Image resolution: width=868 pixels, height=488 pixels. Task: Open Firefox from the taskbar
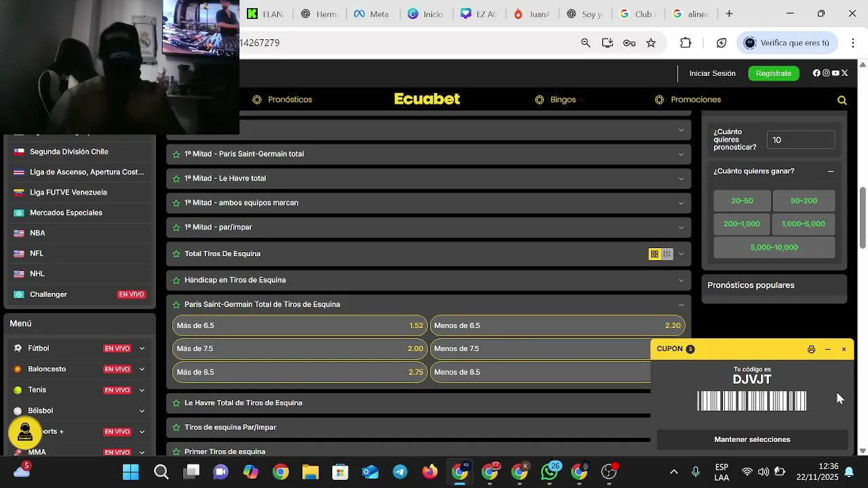point(430,472)
